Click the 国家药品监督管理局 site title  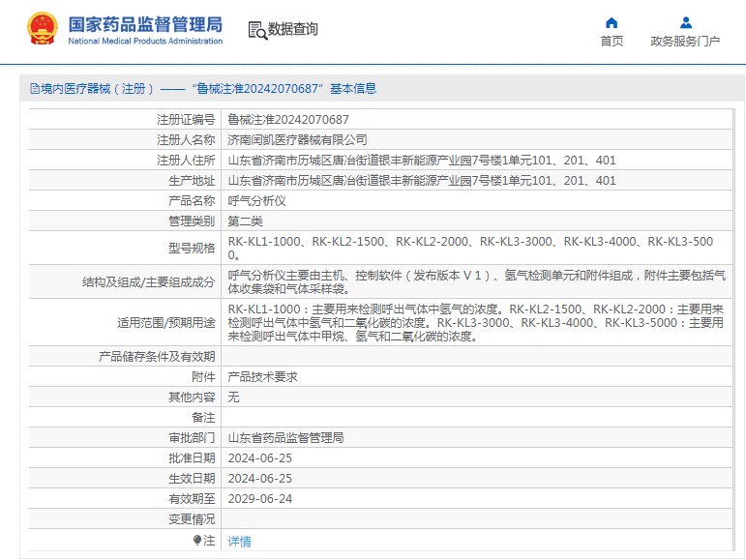(x=145, y=23)
